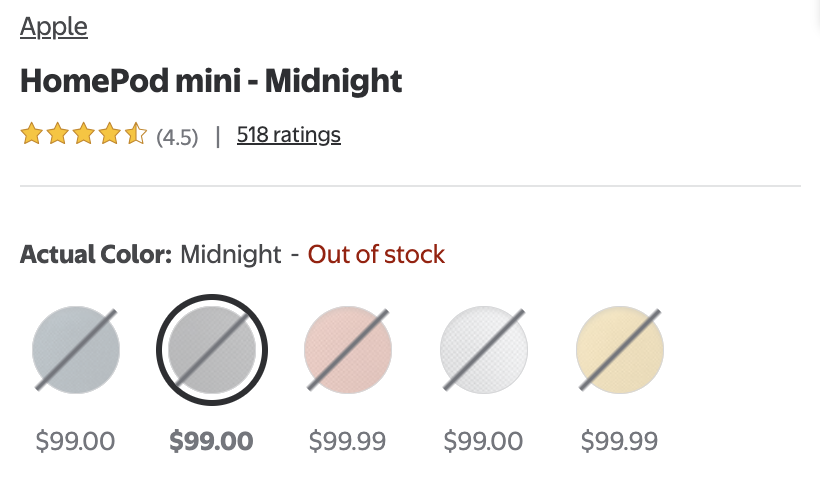Viewport: 820px width, 490px height.
Task: Click the third rating star
Action: (x=83, y=135)
